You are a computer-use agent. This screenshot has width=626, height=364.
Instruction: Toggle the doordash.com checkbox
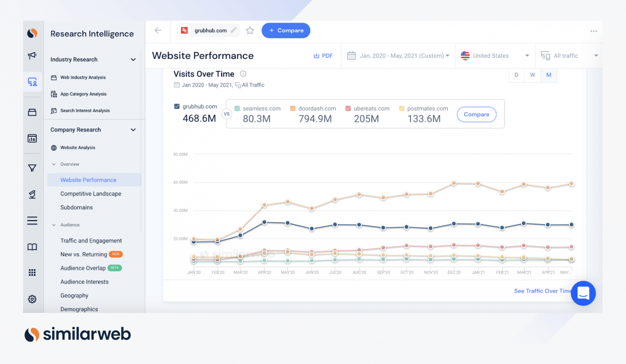pyautogui.click(x=293, y=109)
